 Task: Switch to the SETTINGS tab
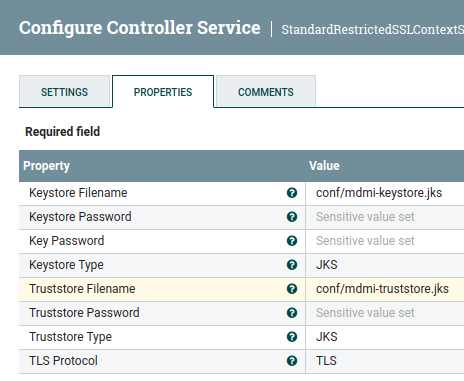coord(64,92)
